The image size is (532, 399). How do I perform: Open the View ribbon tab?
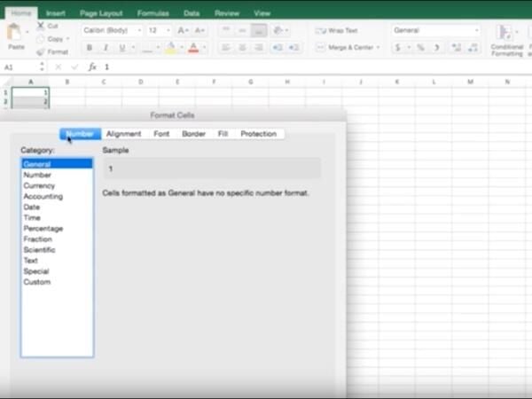tap(262, 13)
